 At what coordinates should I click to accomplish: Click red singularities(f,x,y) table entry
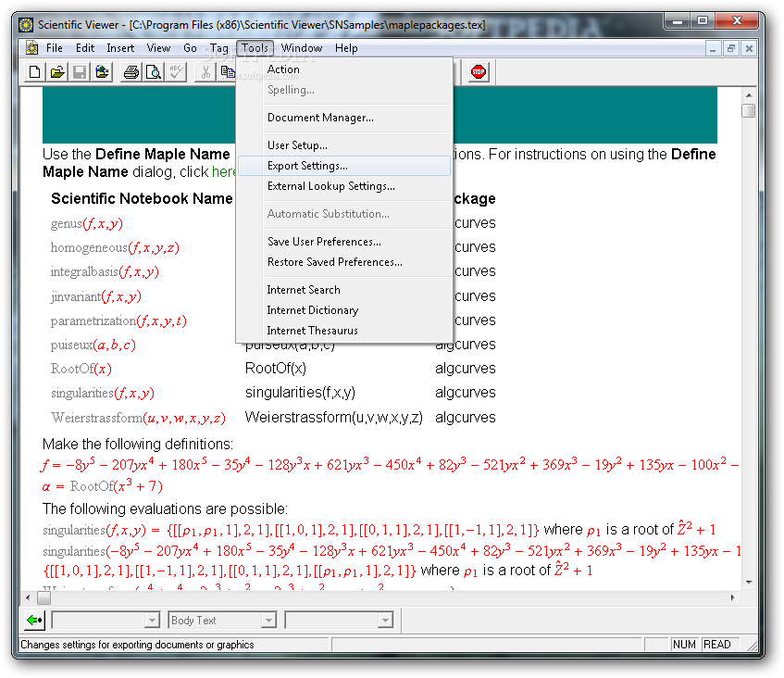103,394
